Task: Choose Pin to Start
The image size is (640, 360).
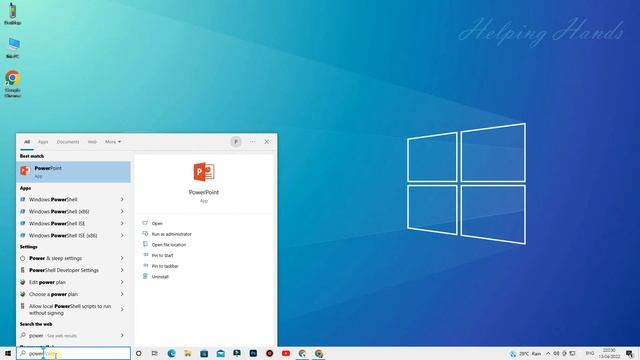Action: [x=162, y=256]
